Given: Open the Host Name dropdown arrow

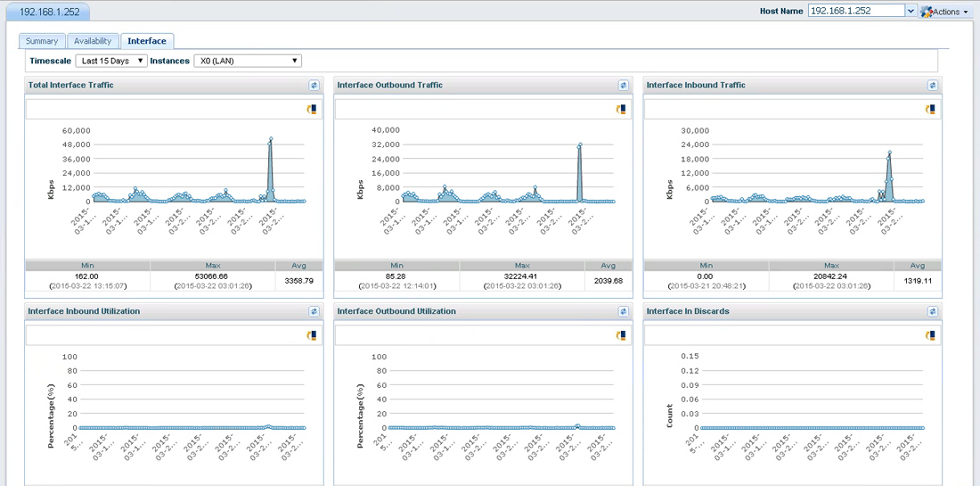Looking at the screenshot, I should pyautogui.click(x=910, y=12).
